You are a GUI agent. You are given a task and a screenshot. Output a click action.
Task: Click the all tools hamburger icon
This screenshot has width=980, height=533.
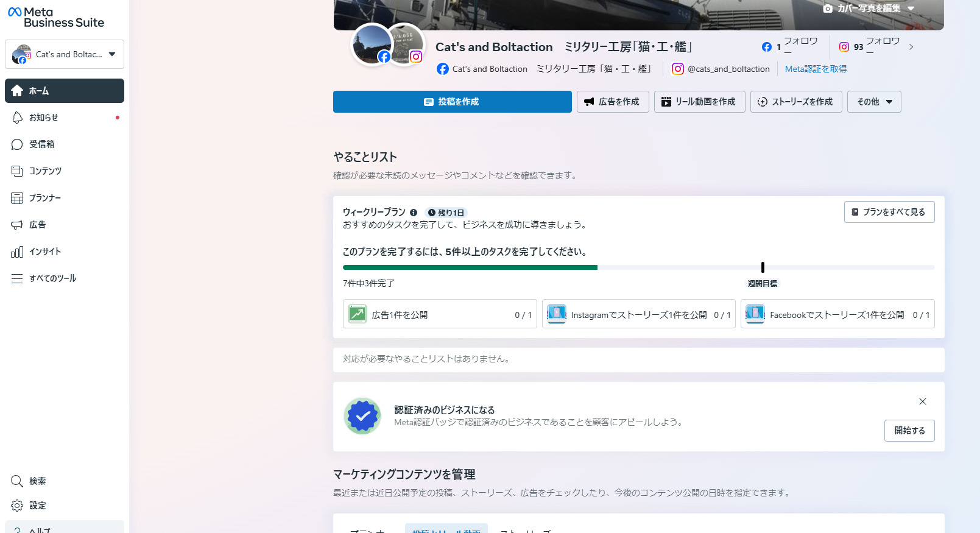pos(17,278)
